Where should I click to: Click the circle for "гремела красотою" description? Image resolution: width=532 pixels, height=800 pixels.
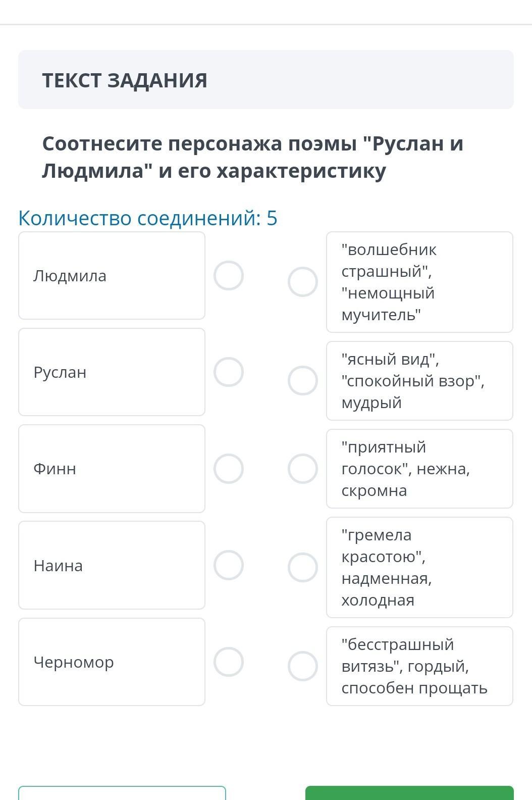click(303, 568)
